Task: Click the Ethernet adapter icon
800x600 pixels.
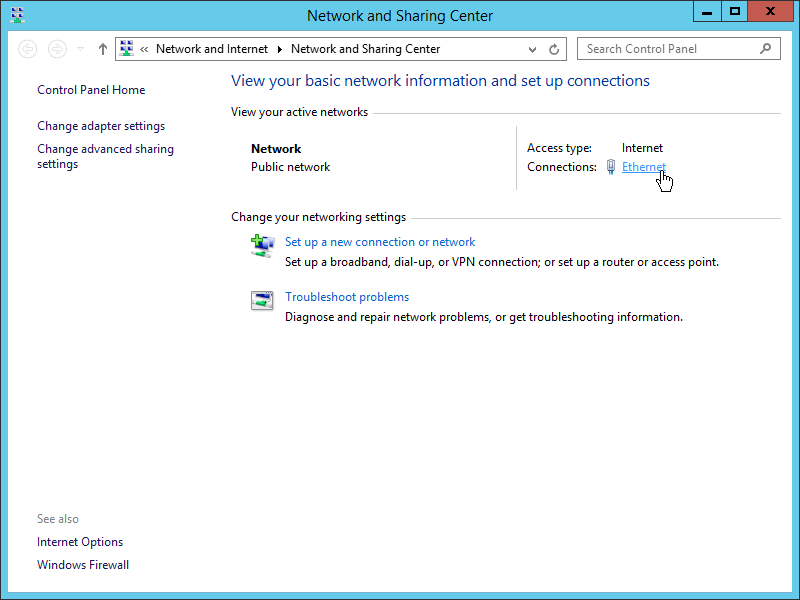Action: point(611,167)
